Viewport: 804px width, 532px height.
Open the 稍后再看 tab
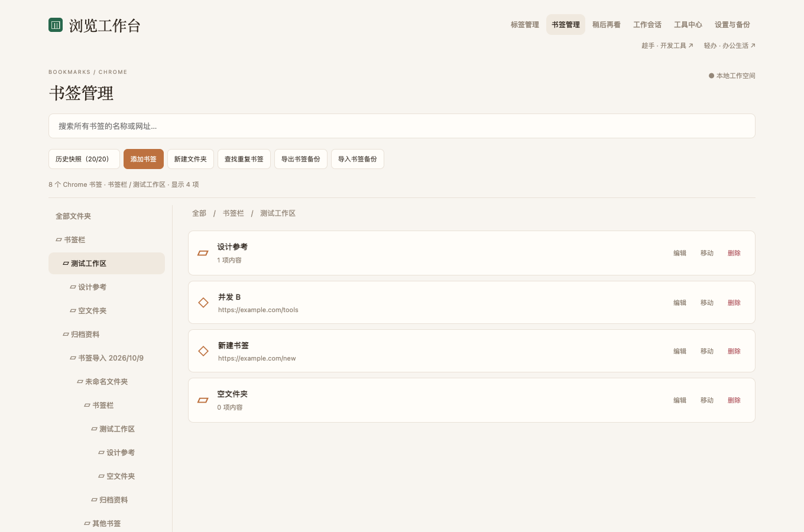[607, 25]
